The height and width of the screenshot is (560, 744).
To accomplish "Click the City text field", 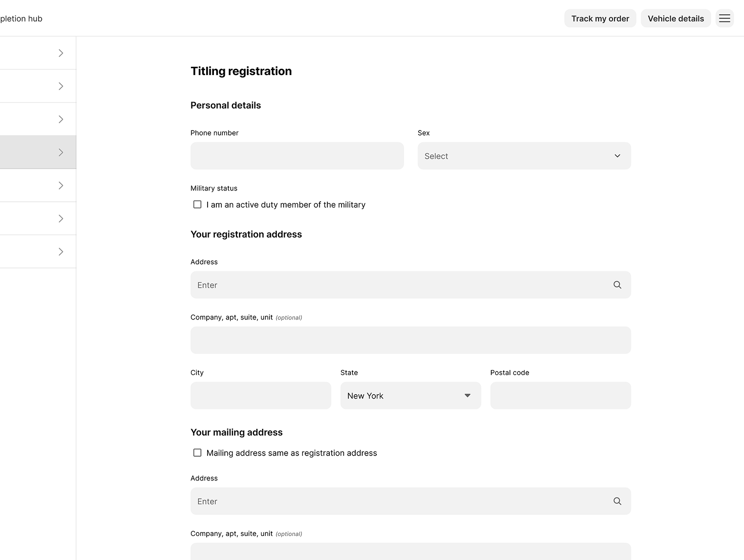I will tap(261, 396).
